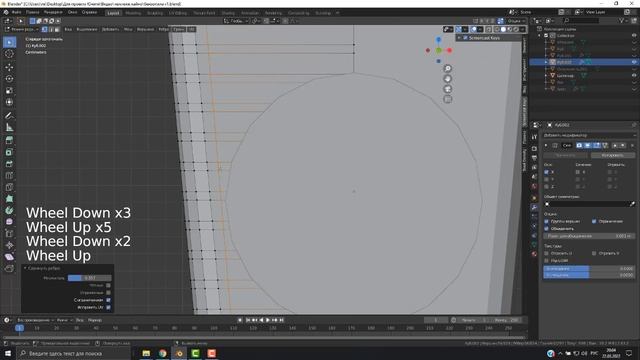Viewport: 640px width, 360px height.
Task: Remove the Mirror modifier with X
Action: (633, 145)
